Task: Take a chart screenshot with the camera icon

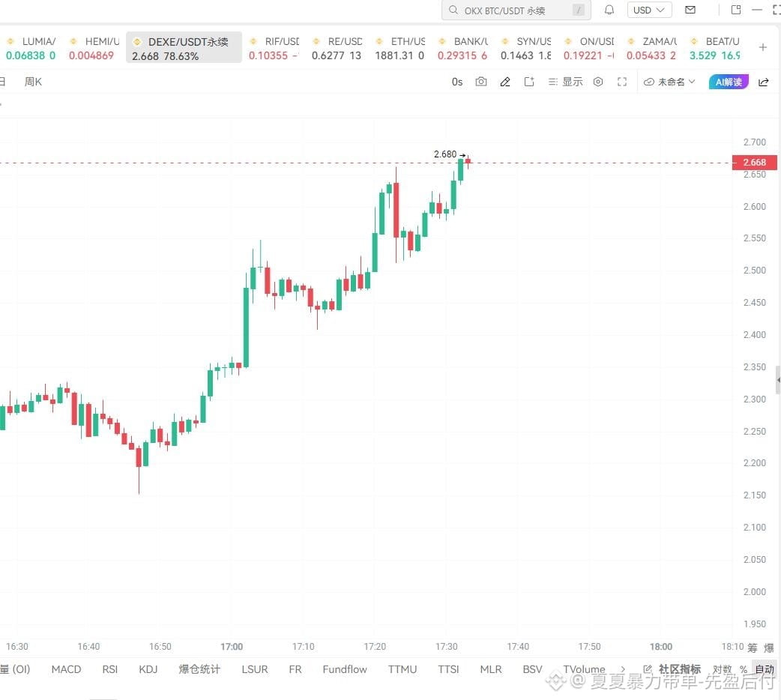Action: point(481,82)
